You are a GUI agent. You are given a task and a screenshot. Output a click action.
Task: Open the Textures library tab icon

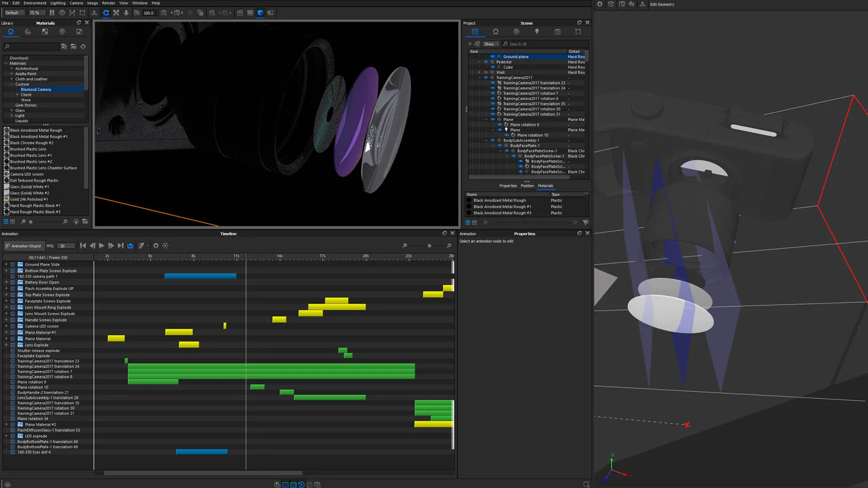pyautogui.click(x=45, y=32)
